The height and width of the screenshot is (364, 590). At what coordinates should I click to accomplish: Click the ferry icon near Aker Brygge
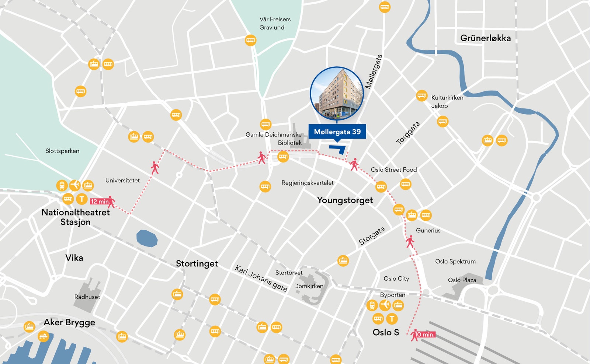click(x=44, y=336)
